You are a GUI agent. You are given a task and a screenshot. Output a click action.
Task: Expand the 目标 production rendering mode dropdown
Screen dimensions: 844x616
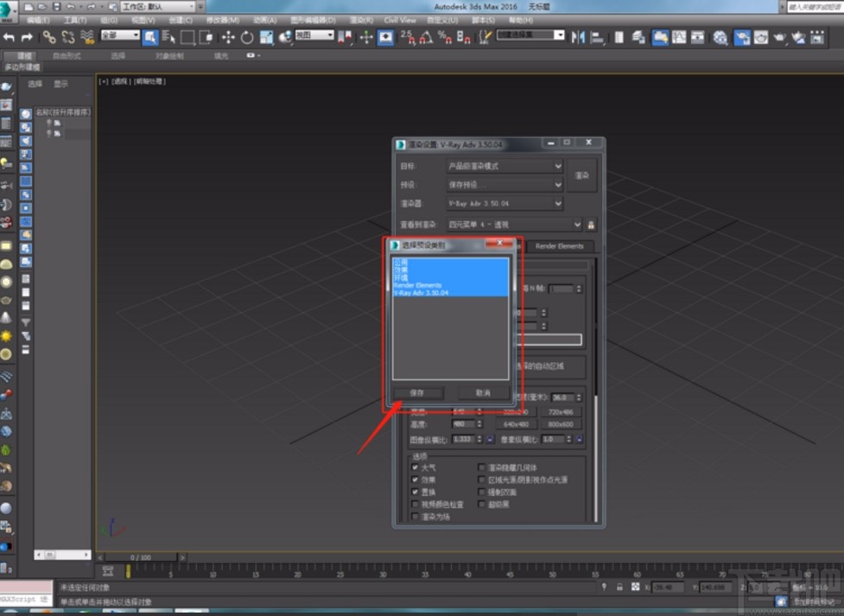[557, 166]
